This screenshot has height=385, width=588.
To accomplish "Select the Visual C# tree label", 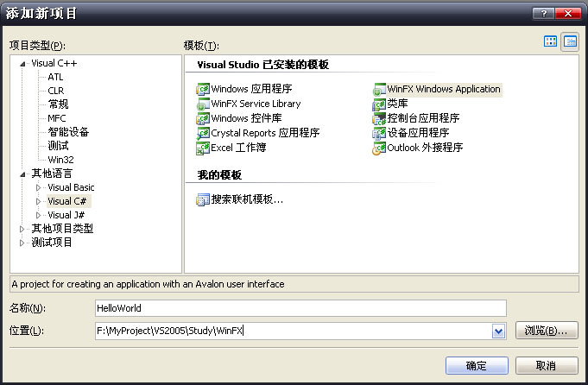I will 67,201.
